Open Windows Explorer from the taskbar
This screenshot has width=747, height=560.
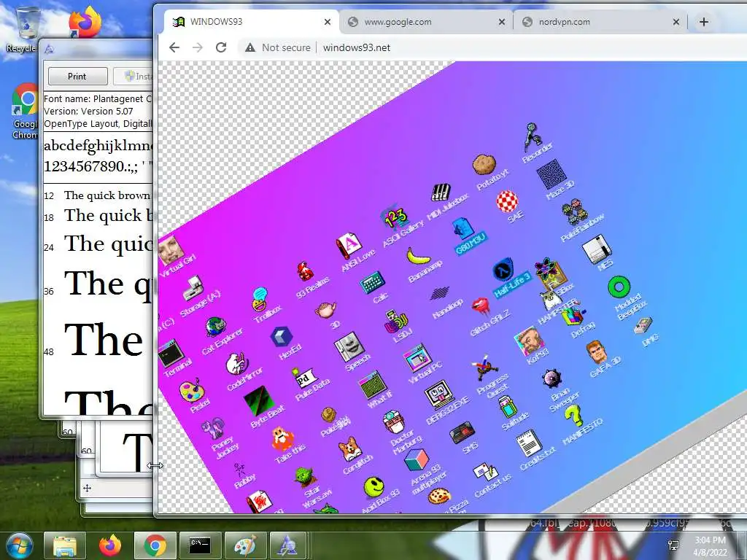coord(65,545)
